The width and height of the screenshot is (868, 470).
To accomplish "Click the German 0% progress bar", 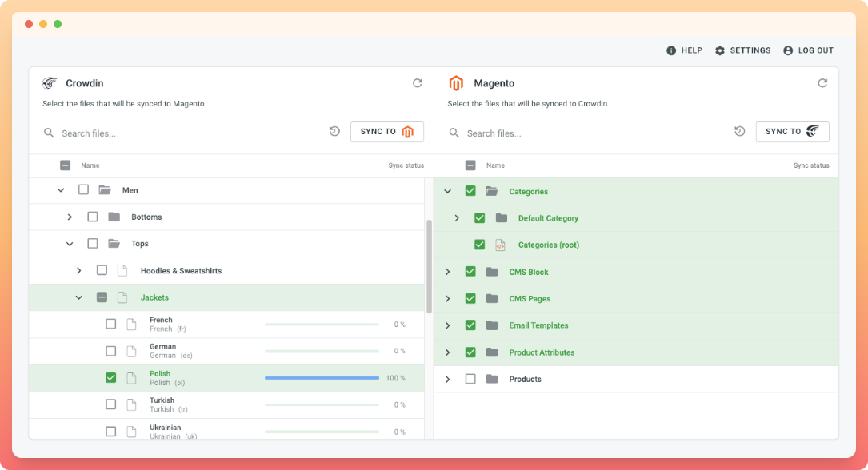I will [x=322, y=351].
